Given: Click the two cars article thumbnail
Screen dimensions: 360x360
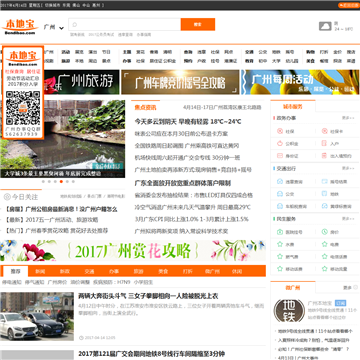Looking at the screenshot, I should 37,317.
